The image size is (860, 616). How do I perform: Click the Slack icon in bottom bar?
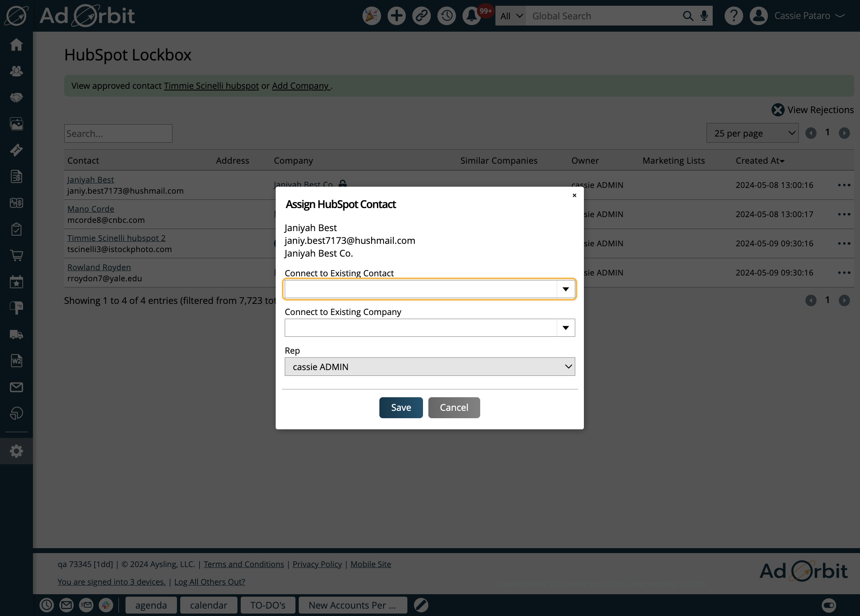pos(106,605)
